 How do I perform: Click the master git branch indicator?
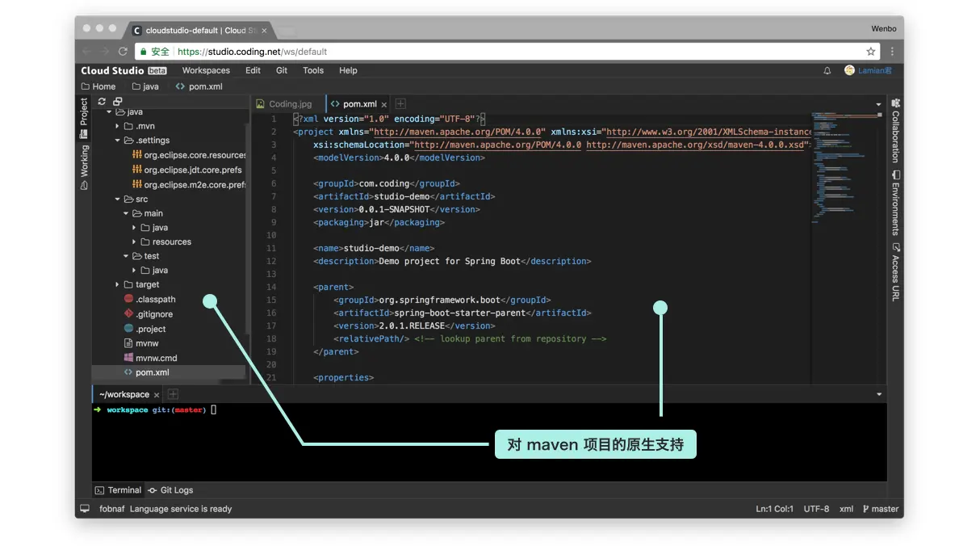(880, 509)
